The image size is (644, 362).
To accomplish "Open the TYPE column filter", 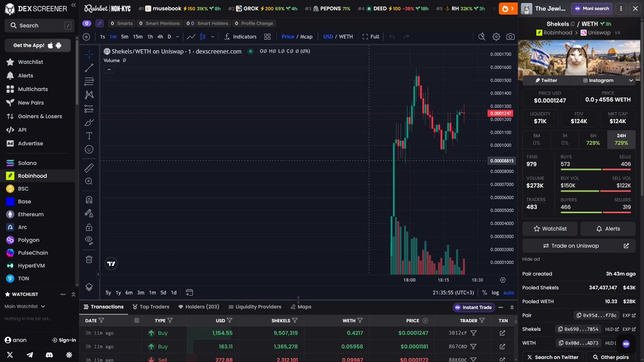I will pos(170,321).
